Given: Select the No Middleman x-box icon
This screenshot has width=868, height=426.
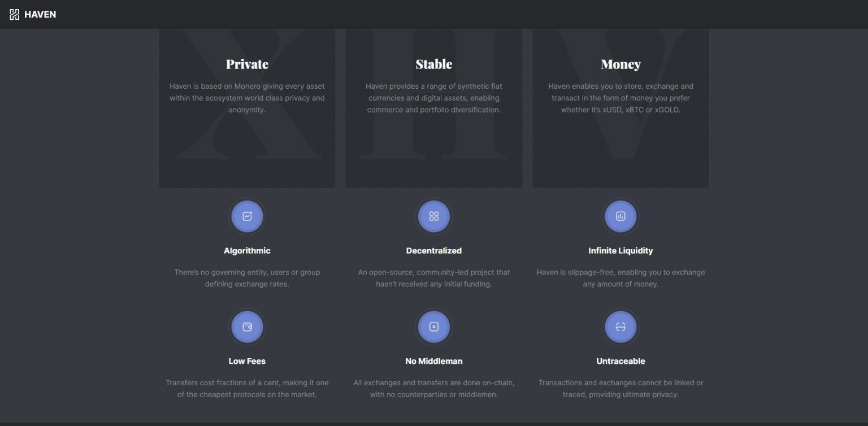Looking at the screenshot, I should click(x=433, y=326).
